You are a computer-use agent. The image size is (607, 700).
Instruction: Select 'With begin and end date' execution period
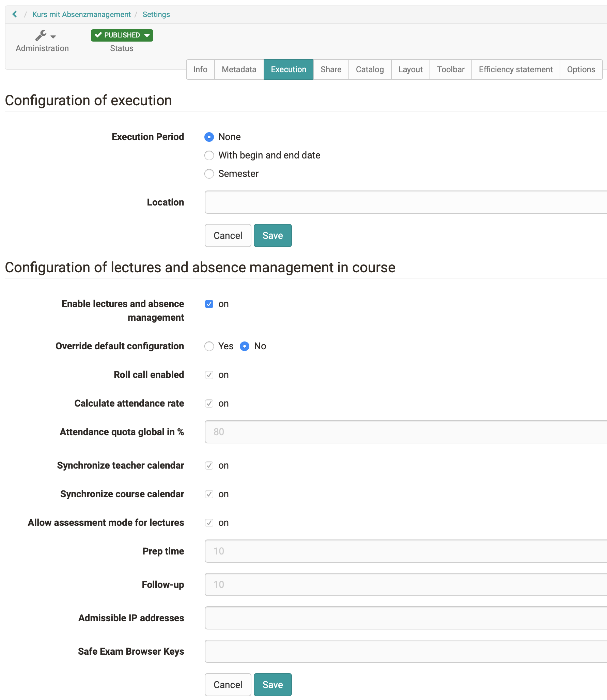click(x=209, y=155)
